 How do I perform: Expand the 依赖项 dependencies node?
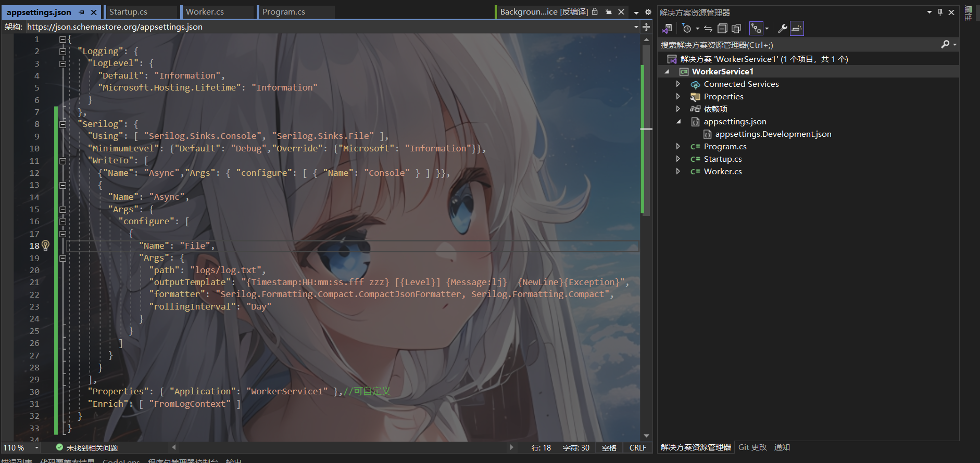click(678, 109)
